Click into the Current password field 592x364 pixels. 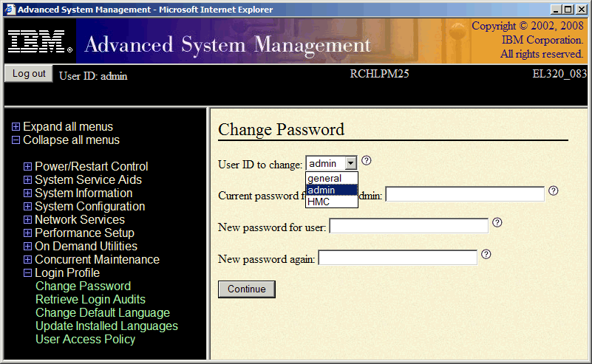point(465,194)
